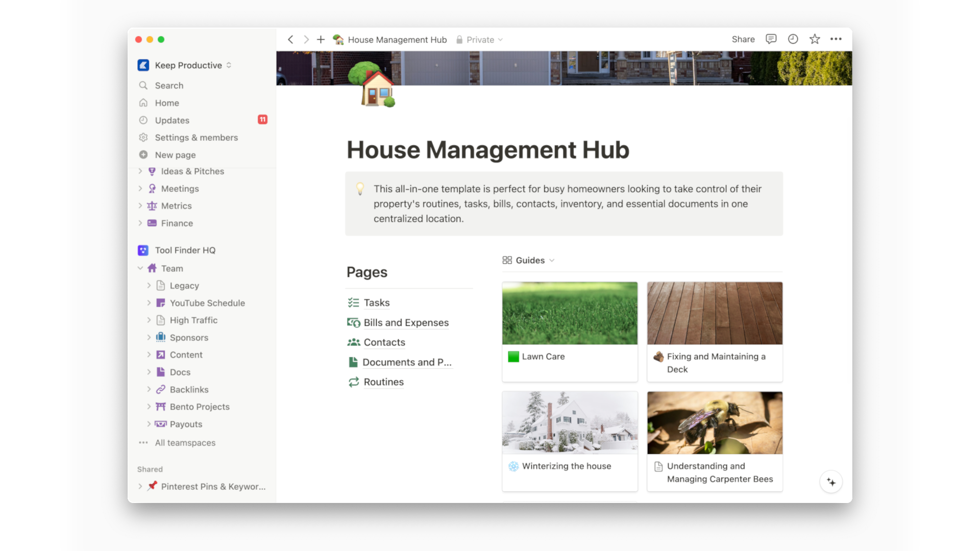This screenshot has height=551, width=980.
Task: Star this page as favorite
Action: (x=815, y=39)
